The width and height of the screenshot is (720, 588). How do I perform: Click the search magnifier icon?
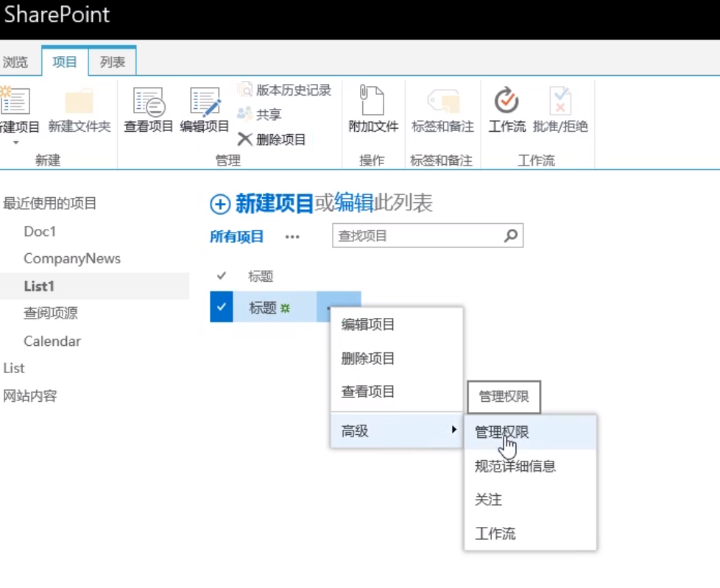click(x=511, y=235)
